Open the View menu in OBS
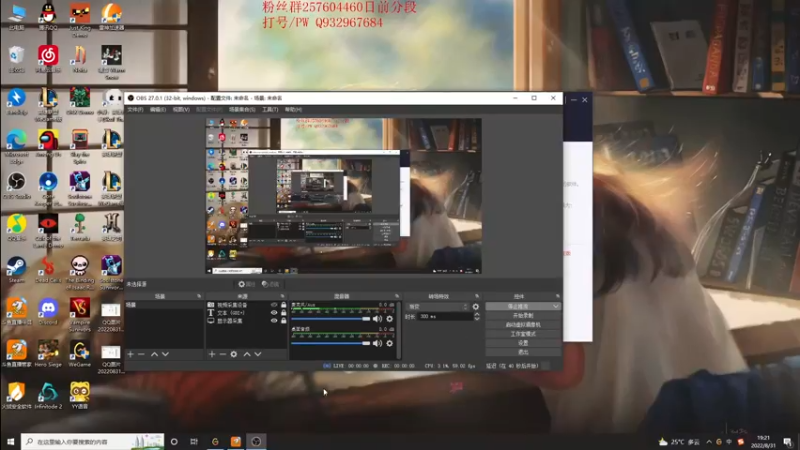 [181, 110]
